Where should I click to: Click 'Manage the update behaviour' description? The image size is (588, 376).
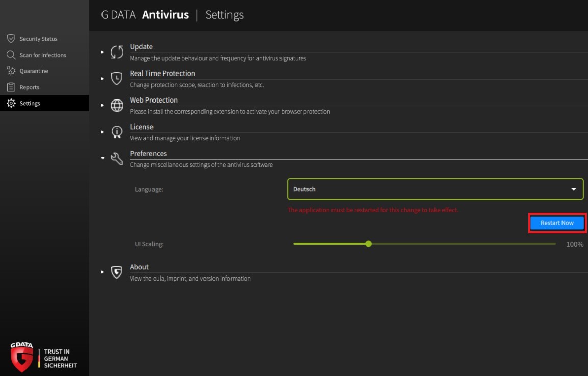click(x=218, y=58)
